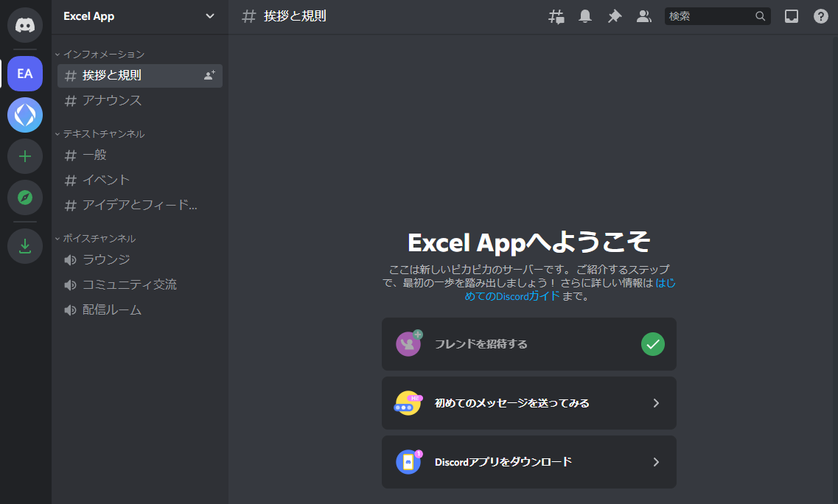Select the 挨拶と規則 channel
Screen dimensions: 838x504
click(140, 75)
